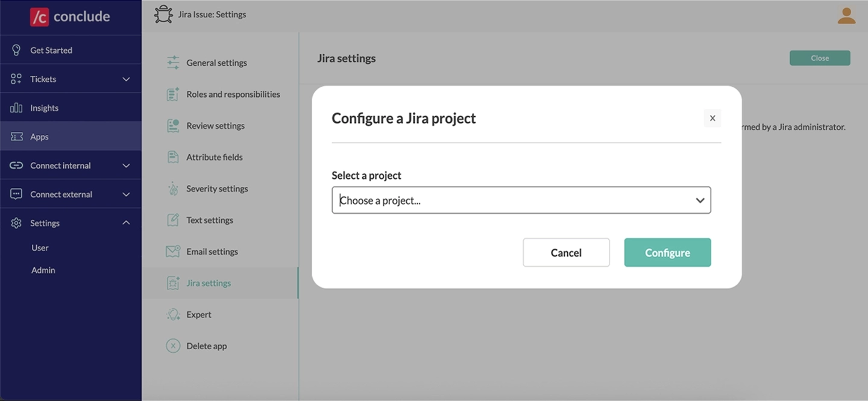Click the Configure button

click(667, 252)
